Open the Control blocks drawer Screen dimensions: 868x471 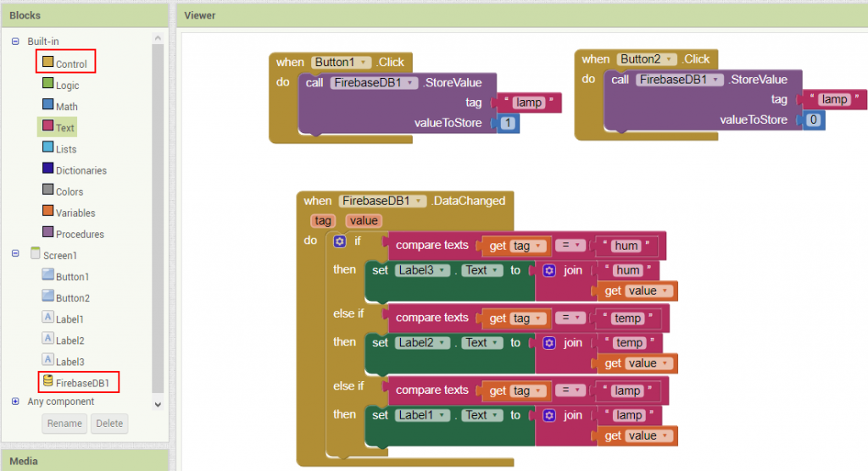tap(65, 63)
